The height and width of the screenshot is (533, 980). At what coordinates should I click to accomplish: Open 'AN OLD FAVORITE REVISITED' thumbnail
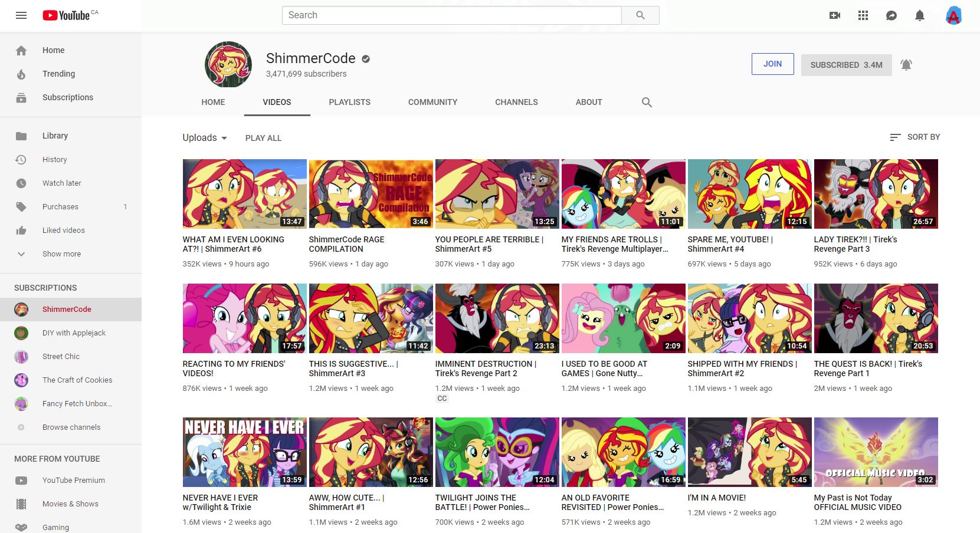pos(624,452)
